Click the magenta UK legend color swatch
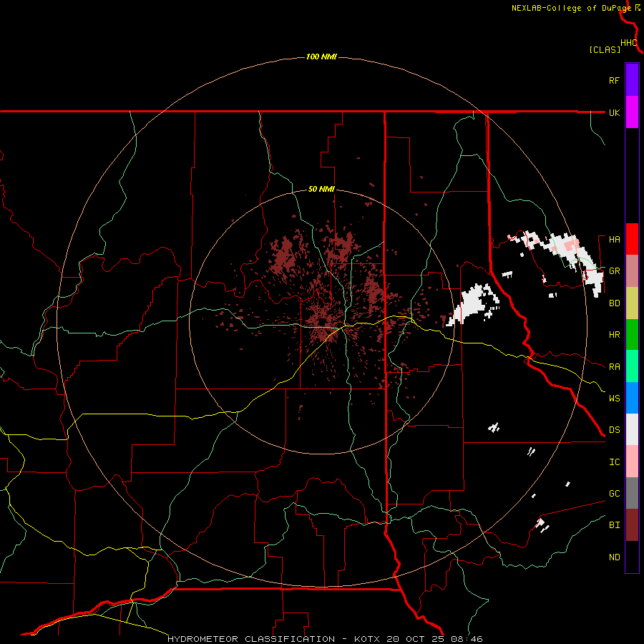 632,112
